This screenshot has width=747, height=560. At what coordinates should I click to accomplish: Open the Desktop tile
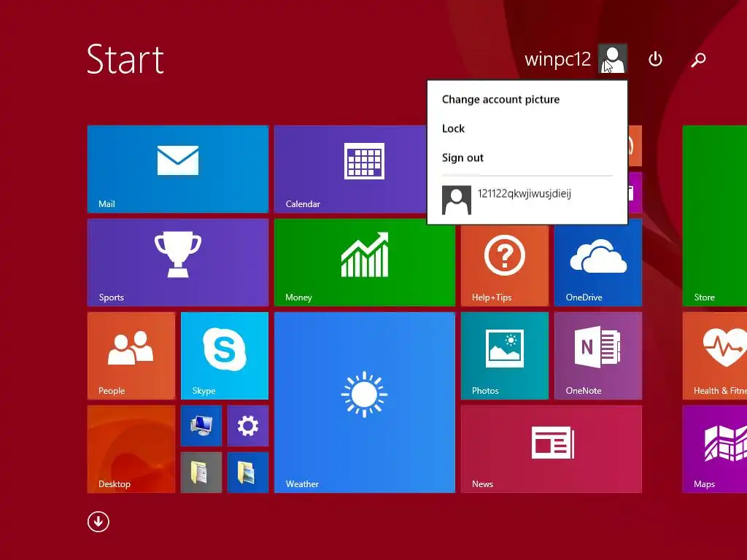point(131,449)
